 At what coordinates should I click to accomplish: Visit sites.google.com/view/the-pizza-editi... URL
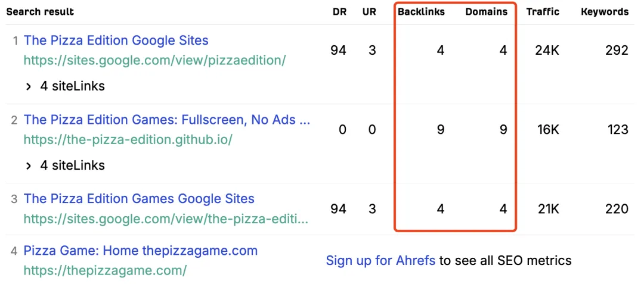166,219
